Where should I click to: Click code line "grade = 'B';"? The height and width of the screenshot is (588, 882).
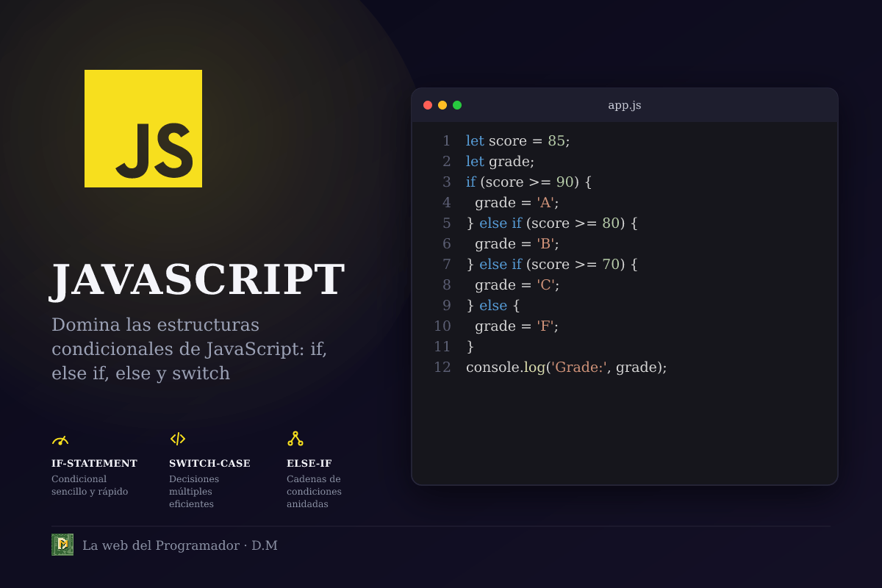[x=517, y=243]
